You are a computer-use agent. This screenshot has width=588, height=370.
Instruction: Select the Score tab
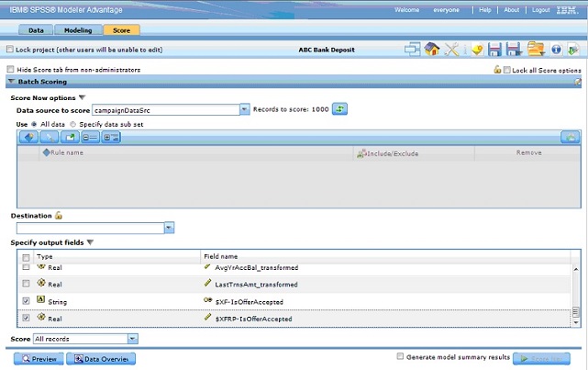[x=121, y=30]
